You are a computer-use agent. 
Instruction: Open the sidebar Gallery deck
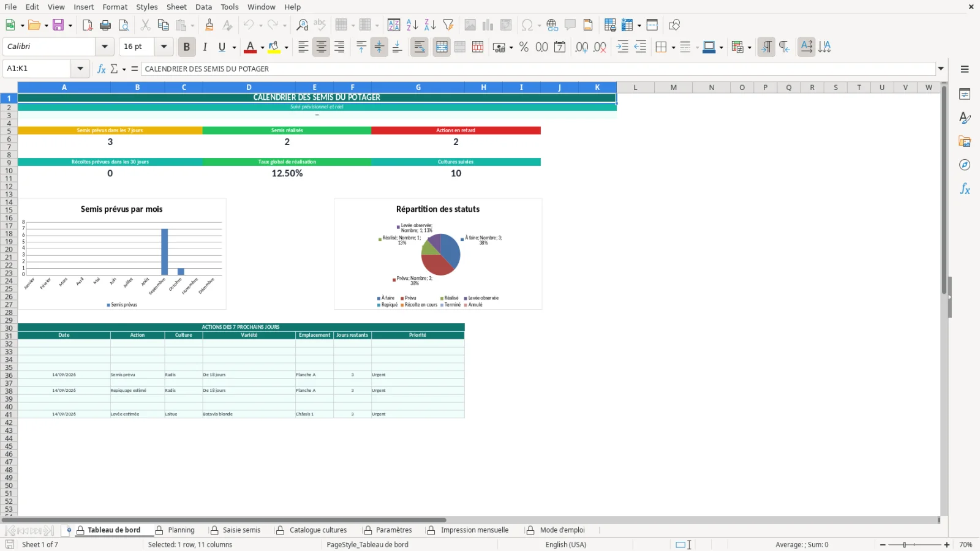coord(965,141)
